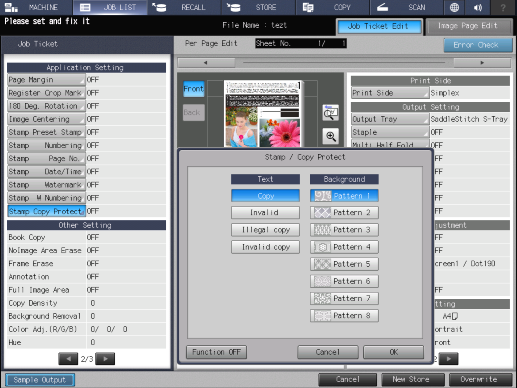Select the Back side preview

tap(194, 112)
